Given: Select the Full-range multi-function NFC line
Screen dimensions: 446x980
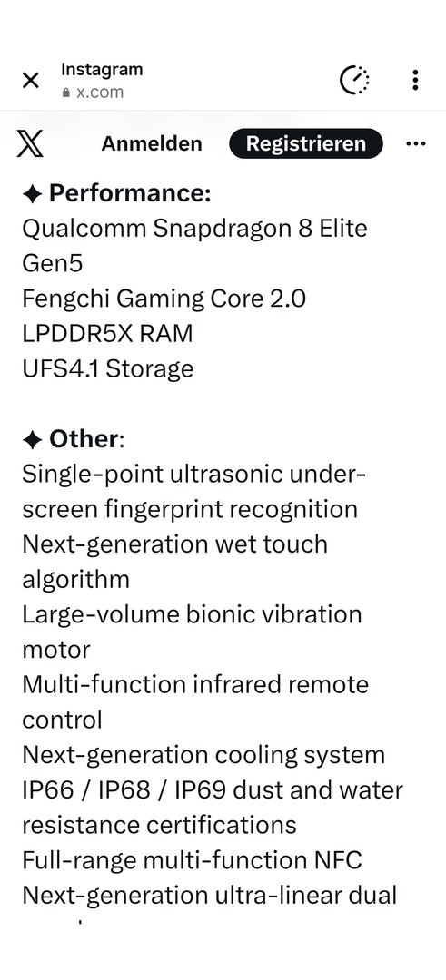Looking at the screenshot, I should pos(192,860).
